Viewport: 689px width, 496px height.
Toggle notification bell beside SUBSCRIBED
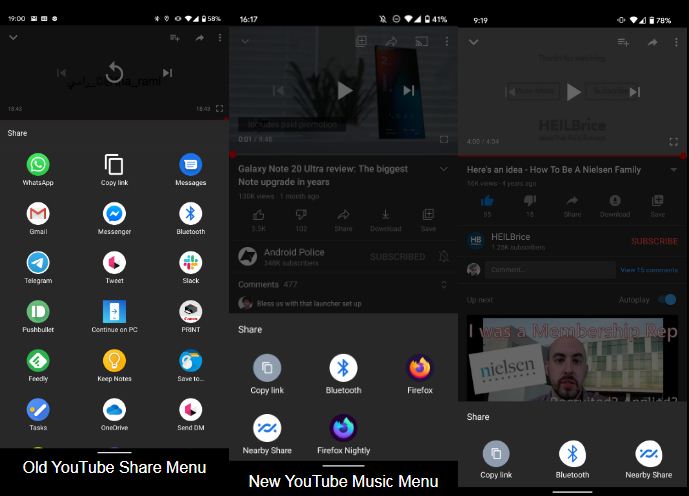pos(443,257)
